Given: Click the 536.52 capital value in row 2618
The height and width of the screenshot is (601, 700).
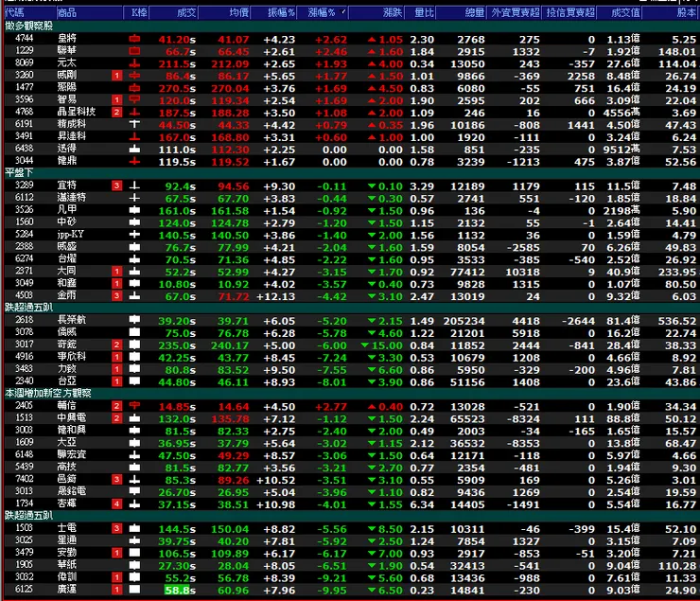Looking at the screenshot, I should coord(677,321).
